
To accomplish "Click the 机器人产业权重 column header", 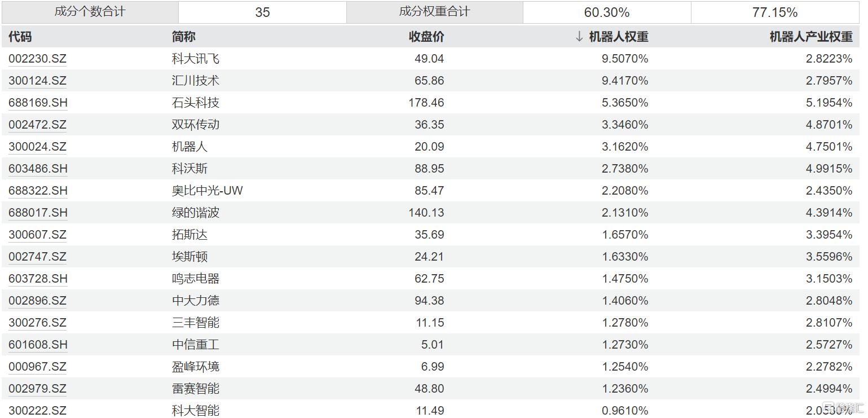I will click(811, 37).
